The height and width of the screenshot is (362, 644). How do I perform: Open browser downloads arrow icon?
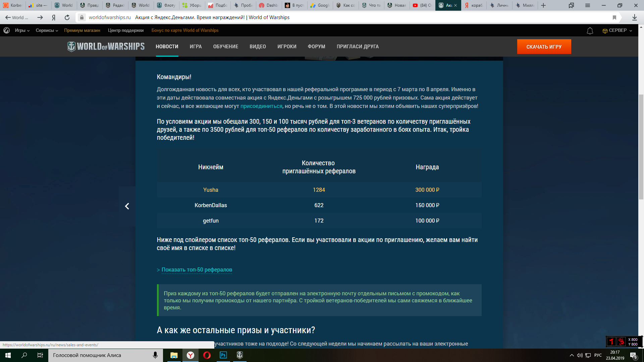click(x=635, y=17)
